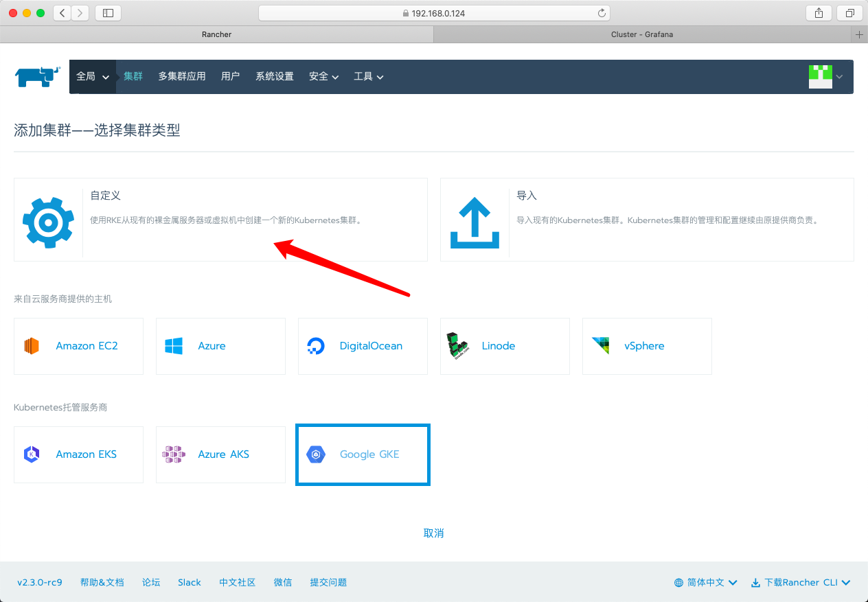
Task: Click the Kubernetes托管服务商 section label
Action: [60, 408]
